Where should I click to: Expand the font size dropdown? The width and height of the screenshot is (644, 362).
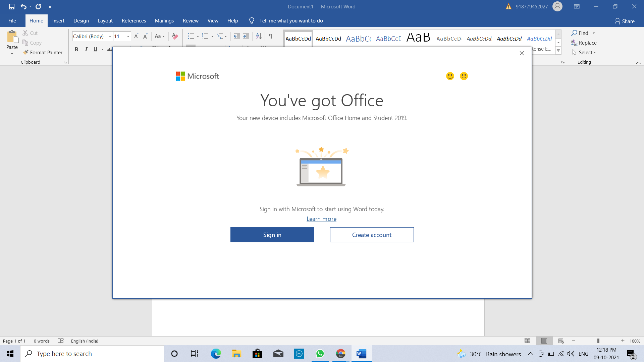pos(128,36)
